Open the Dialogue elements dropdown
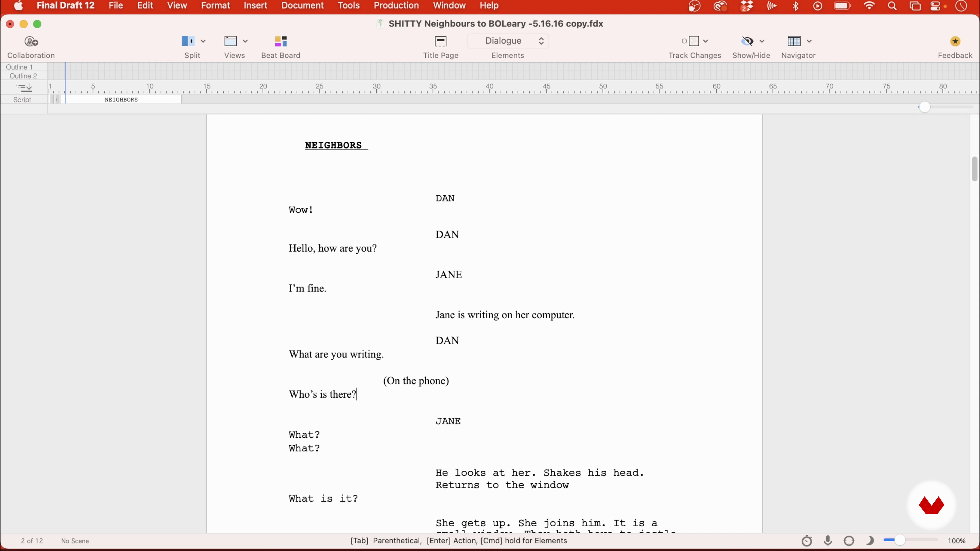The width and height of the screenshot is (980, 551). point(508,41)
